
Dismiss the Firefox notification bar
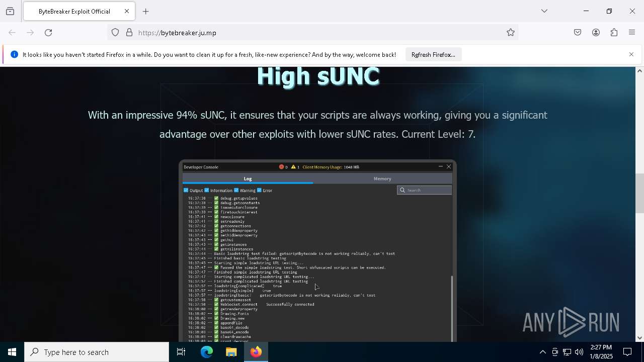pos(631,54)
